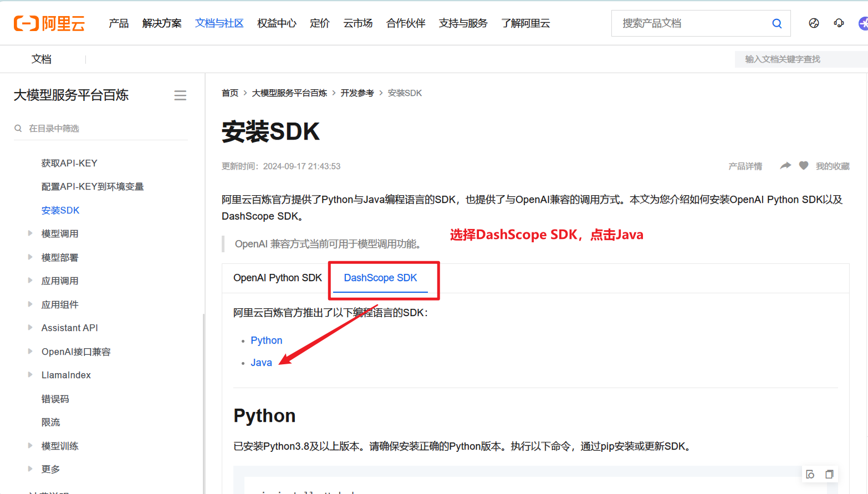This screenshot has height=494, width=868.
Task: Expand the 应用组件 tree item
Action: click(x=30, y=304)
